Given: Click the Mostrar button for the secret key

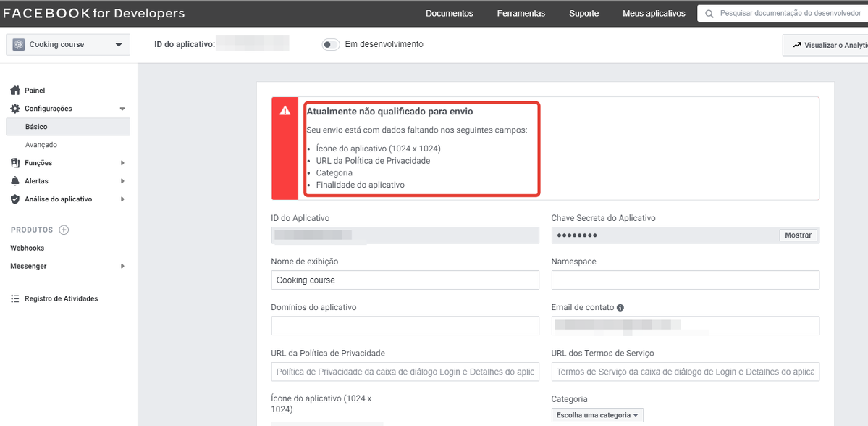Looking at the screenshot, I should click(x=798, y=235).
